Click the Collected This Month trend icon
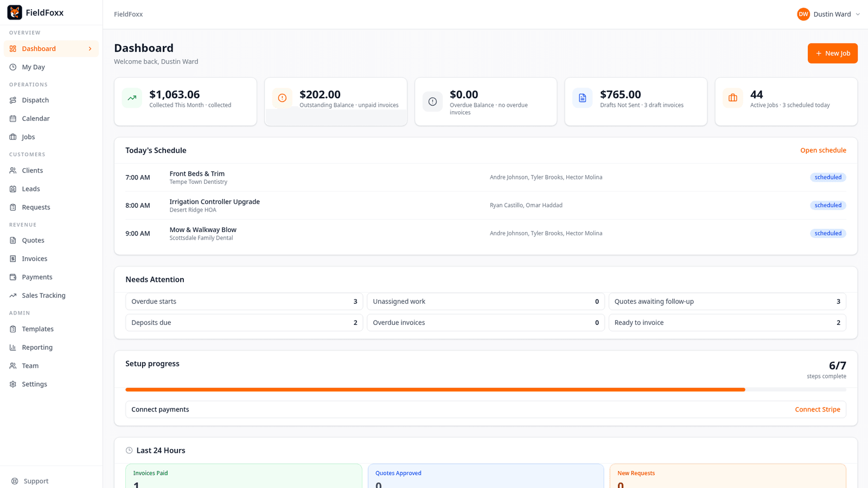 pyautogui.click(x=132, y=98)
